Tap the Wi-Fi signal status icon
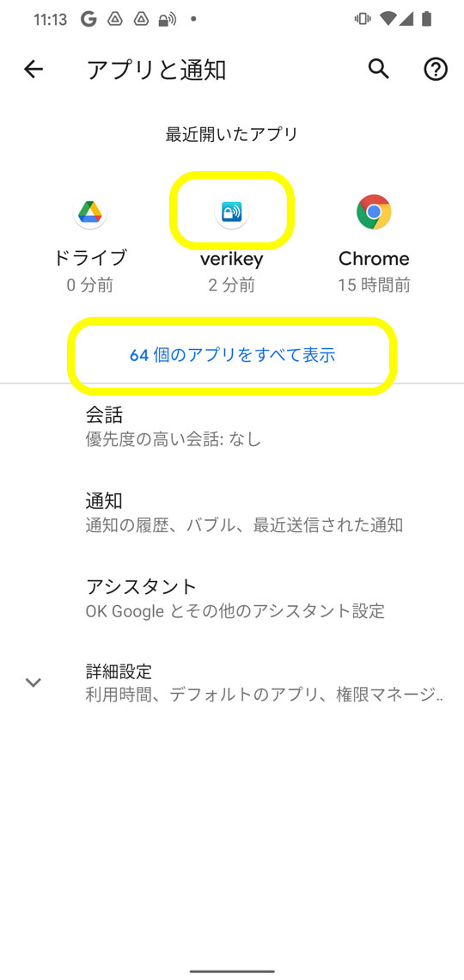This screenshot has width=464, height=980. 388,20
